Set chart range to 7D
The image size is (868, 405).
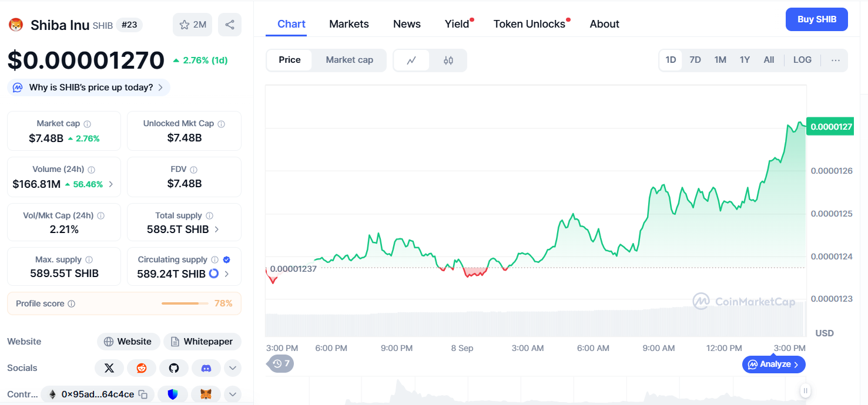coord(695,60)
